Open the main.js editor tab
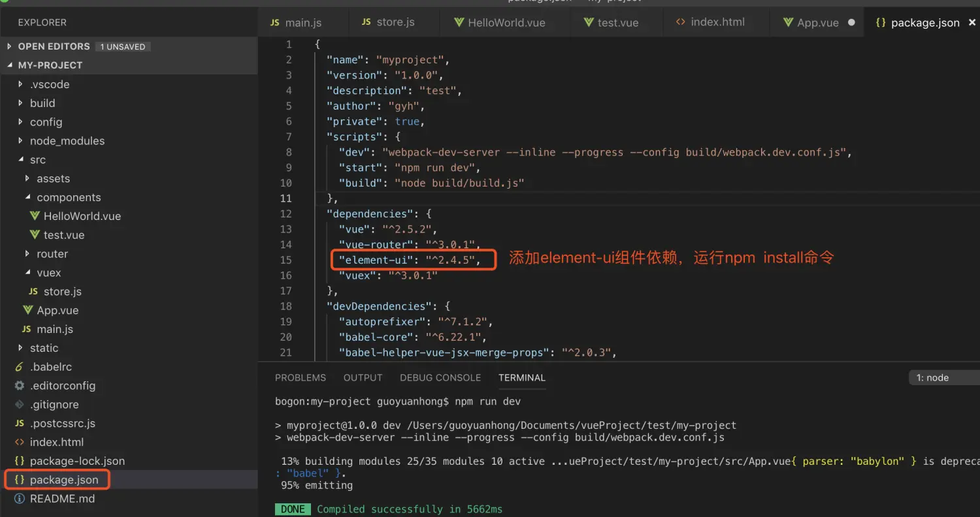 pyautogui.click(x=303, y=22)
